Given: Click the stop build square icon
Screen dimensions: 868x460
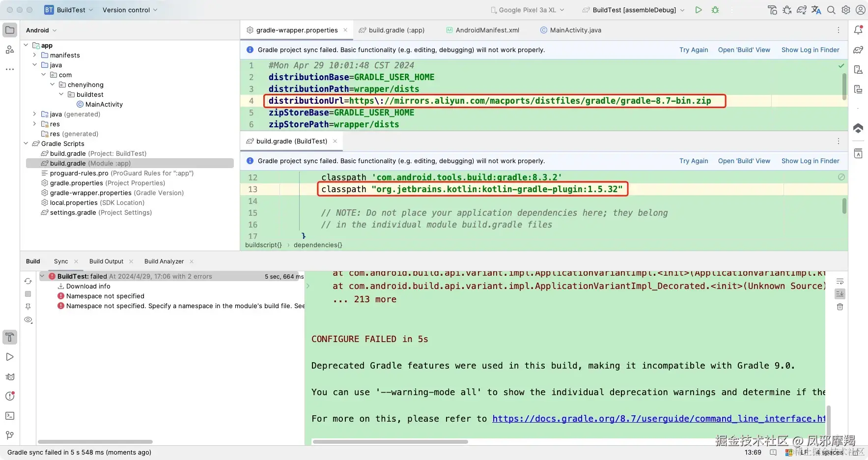Looking at the screenshot, I should click(28, 294).
